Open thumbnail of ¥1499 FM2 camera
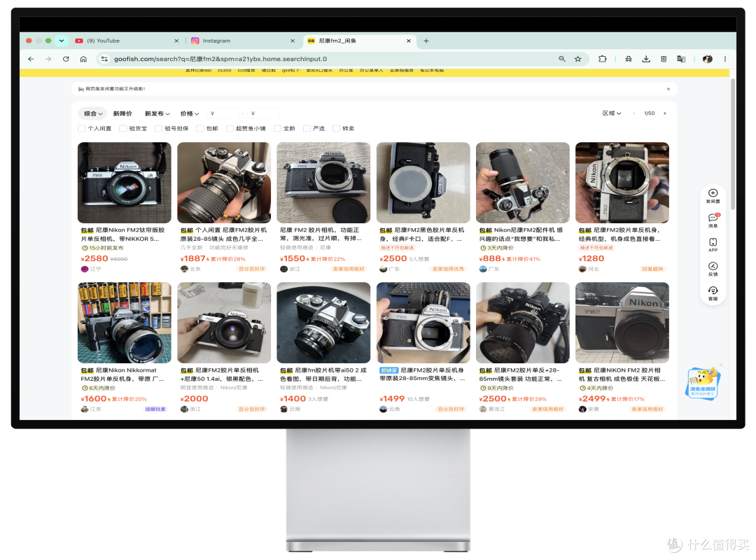The width and height of the screenshot is (756, 560). pos(423,323)
